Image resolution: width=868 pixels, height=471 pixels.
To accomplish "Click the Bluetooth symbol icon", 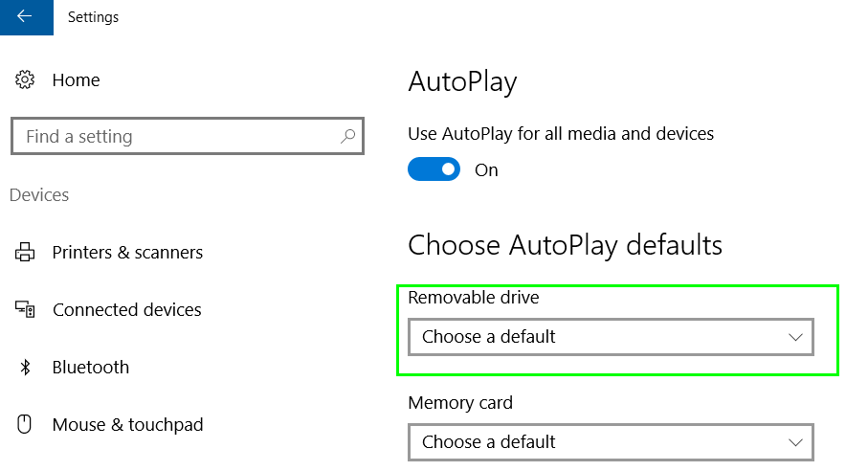I will [25, 367].
